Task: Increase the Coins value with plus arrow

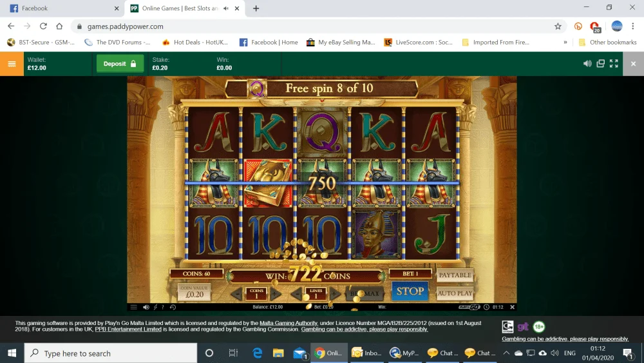Action: [276, 293]
